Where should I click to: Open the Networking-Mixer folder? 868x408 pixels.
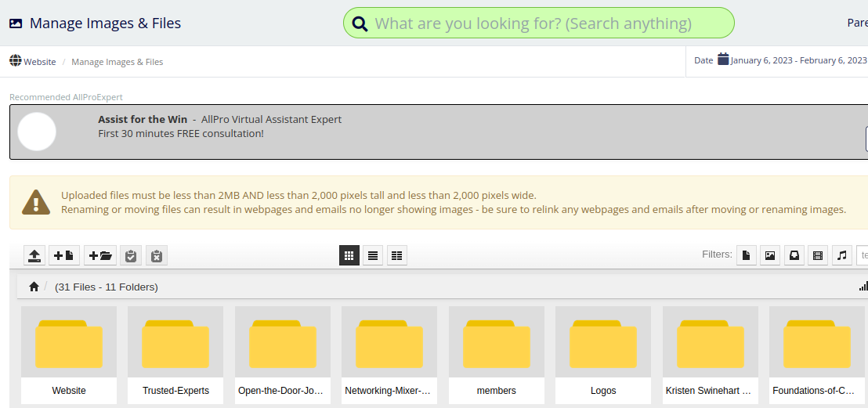(389, 355)
